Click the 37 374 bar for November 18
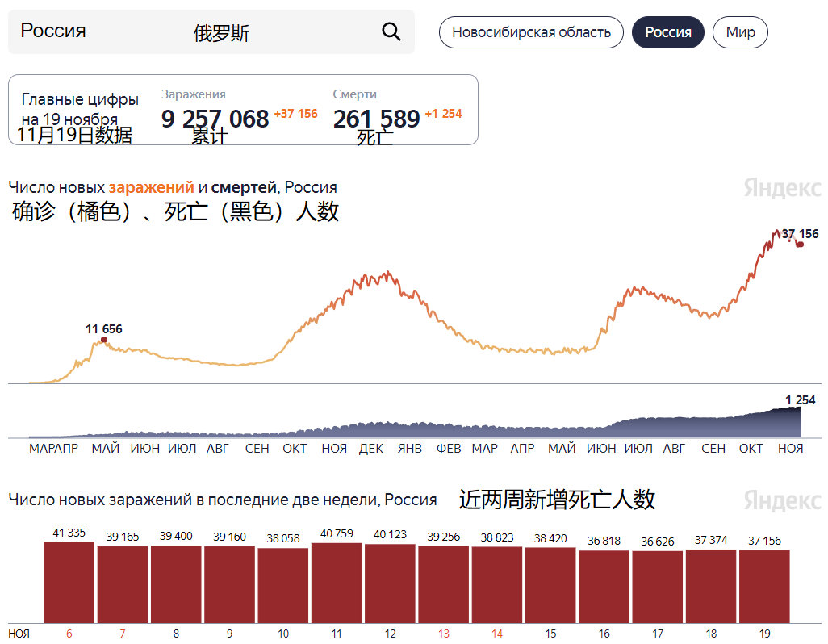The width and height of the screenshot is (828, 644). (711, 587)
